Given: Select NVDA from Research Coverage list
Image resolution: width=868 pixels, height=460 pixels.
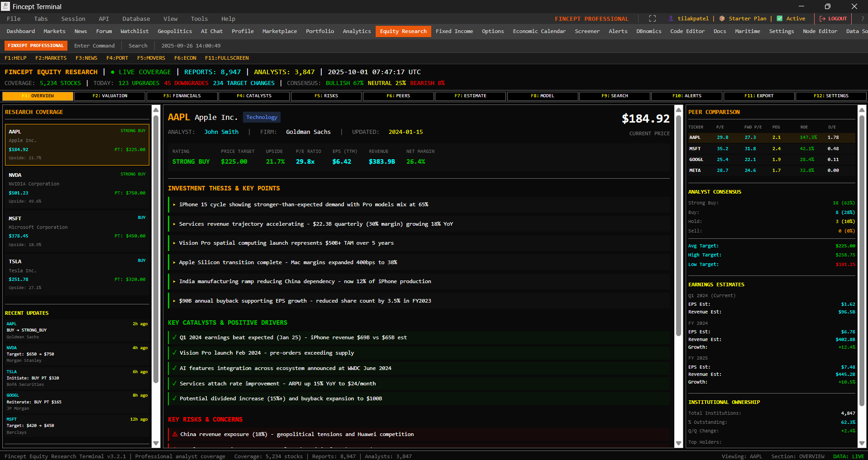Looking at the screenshot, I should [77, 188].
